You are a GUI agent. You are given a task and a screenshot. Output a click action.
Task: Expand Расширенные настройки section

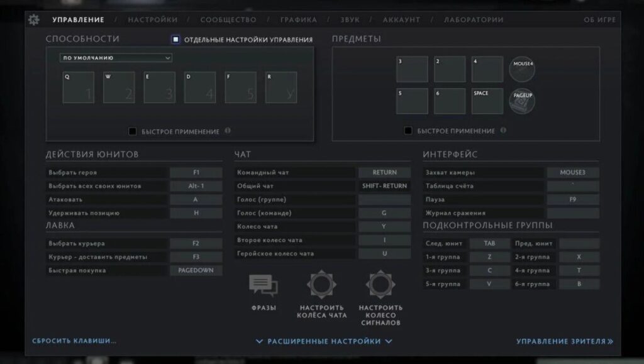pos(324,341)
